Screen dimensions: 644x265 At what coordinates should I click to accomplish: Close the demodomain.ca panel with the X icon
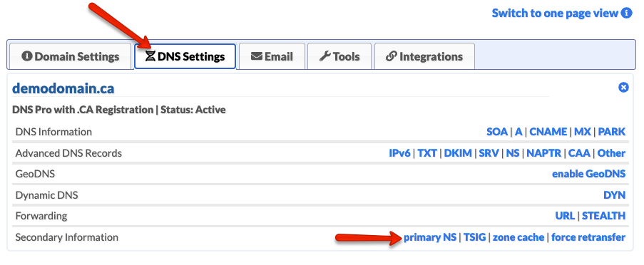623,88
